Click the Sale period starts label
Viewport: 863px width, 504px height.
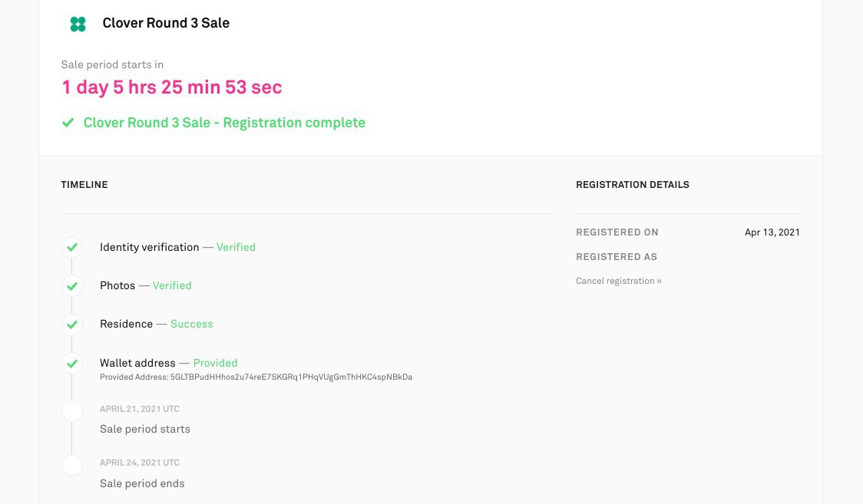point(145,429)
